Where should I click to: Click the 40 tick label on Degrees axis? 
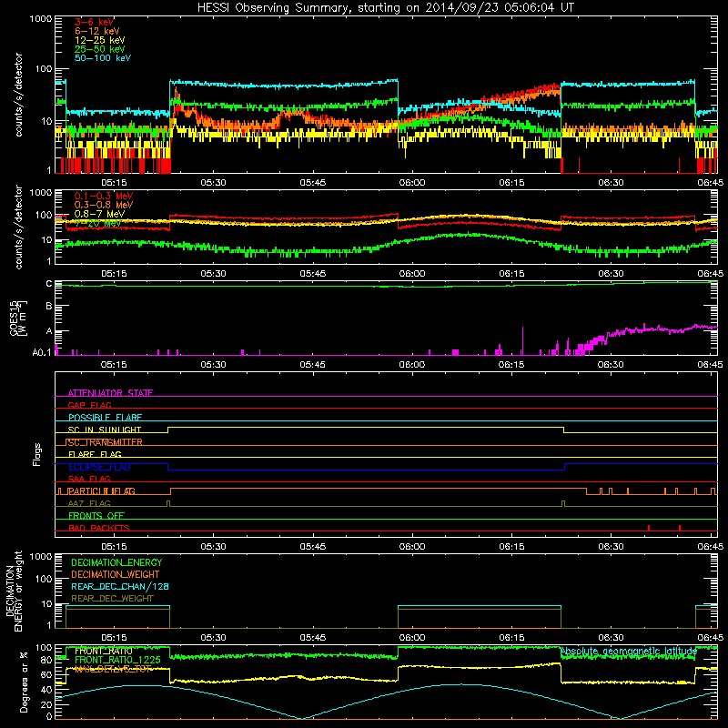pos(46,690)
